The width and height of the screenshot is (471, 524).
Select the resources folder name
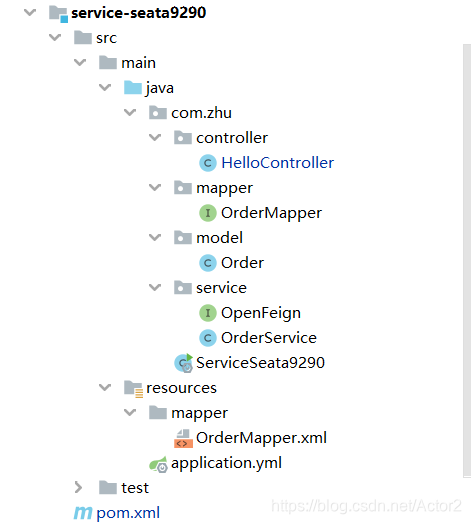182,388
